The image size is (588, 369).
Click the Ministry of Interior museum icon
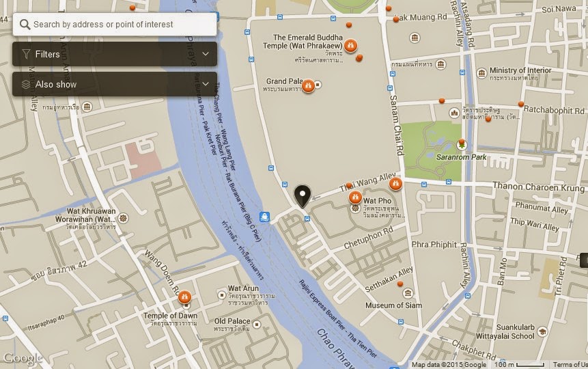coord(481,73)
